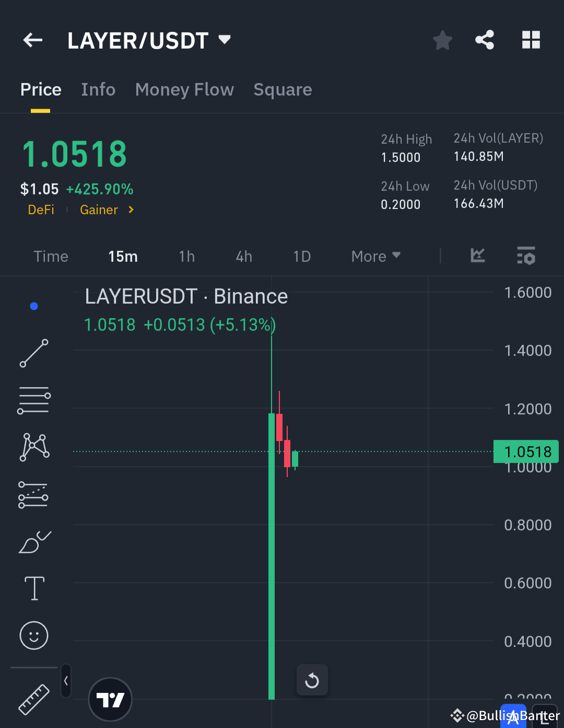The image size is (564, 728).
Task: Open the indicators settings icon
Action: (x=526, y=256)
